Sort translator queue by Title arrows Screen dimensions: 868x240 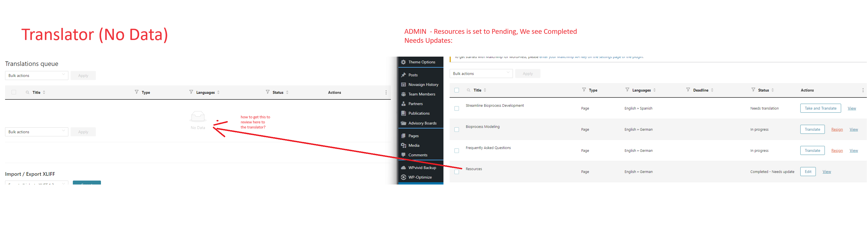(44, 92)
